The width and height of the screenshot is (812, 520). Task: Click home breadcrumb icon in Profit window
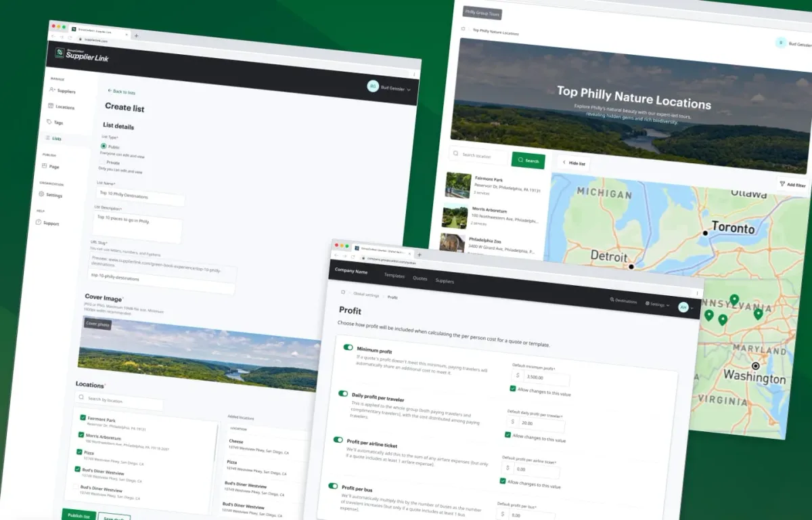[x=342, y=292]
